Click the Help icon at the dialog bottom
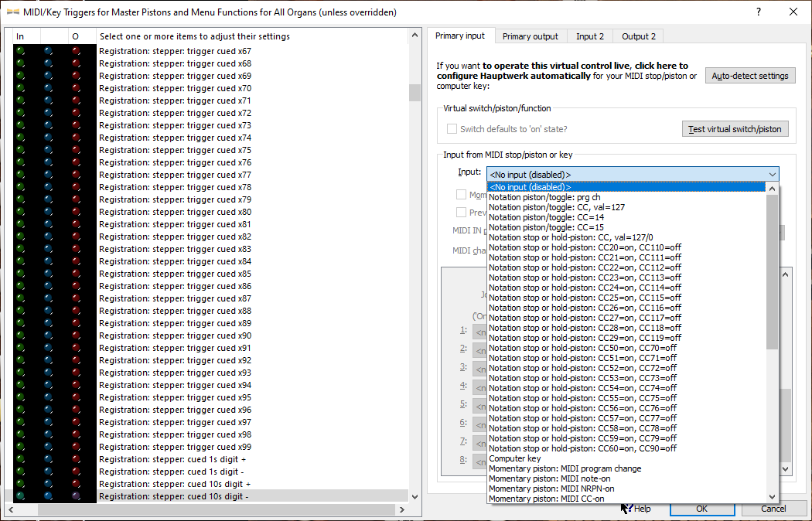Image resolution: width=812 pixels, height=521 pixels. tap(628, 509)
